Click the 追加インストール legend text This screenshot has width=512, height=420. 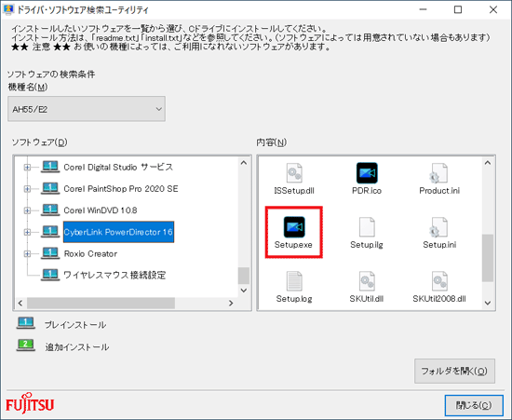click(x=77, y=346)
